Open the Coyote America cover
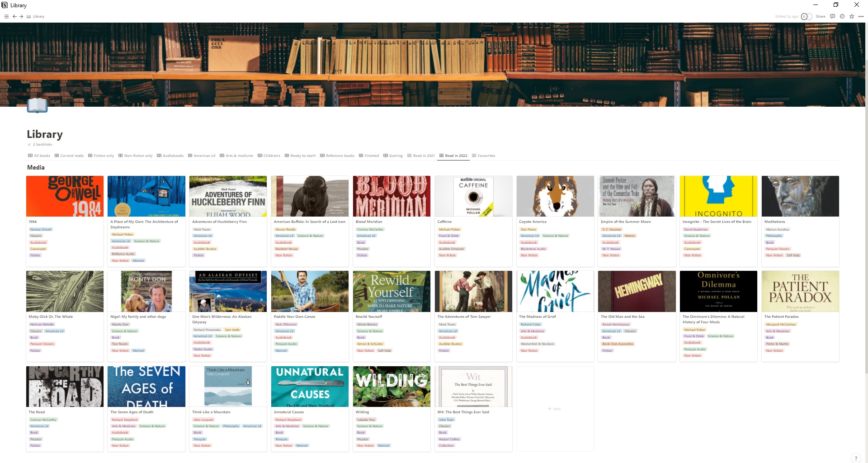Screen dimensions: 868x463 click(x=555, y=196)
